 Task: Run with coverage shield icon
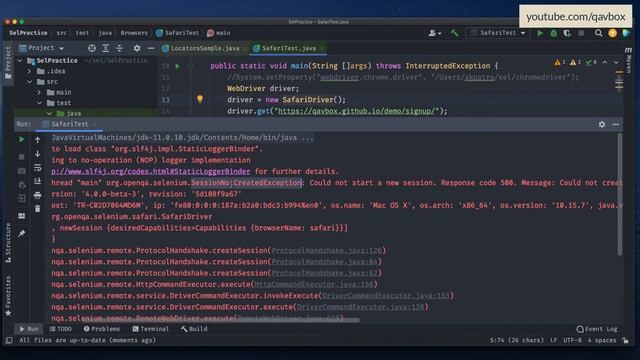(x=567, y=33)
